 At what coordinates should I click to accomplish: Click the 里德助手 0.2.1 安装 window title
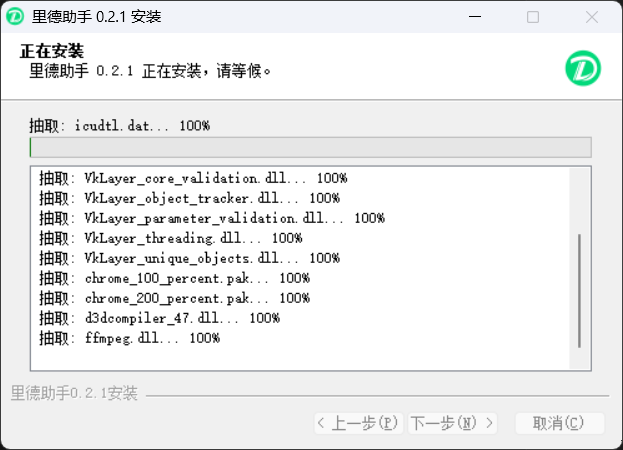[97, 17]
